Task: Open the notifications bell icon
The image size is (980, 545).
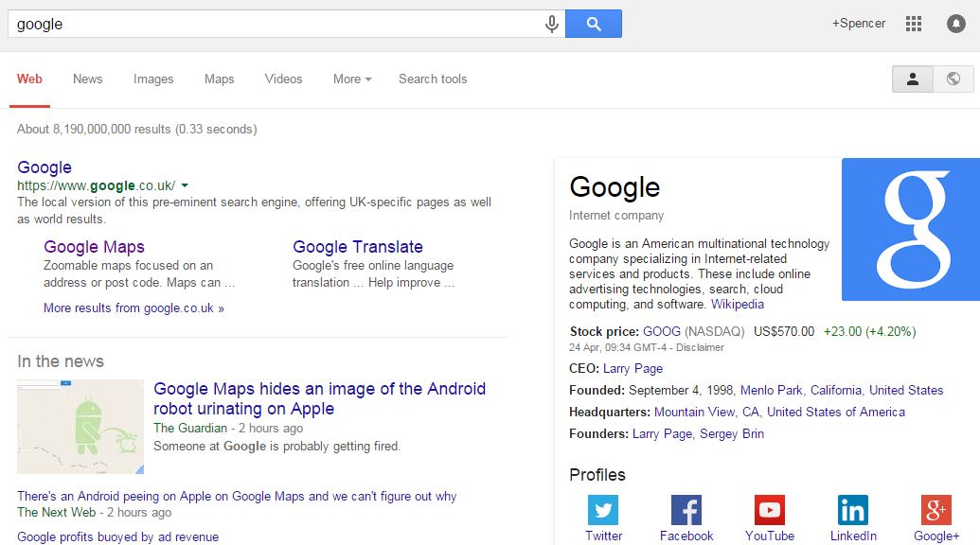Action: coord(956,24)
